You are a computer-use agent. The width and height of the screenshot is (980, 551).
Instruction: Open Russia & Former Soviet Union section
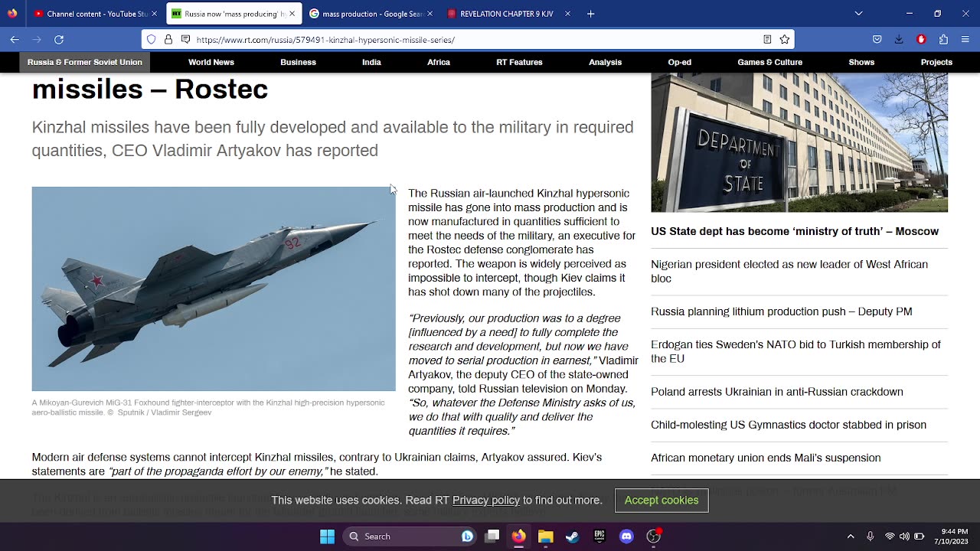pos(85,62)
